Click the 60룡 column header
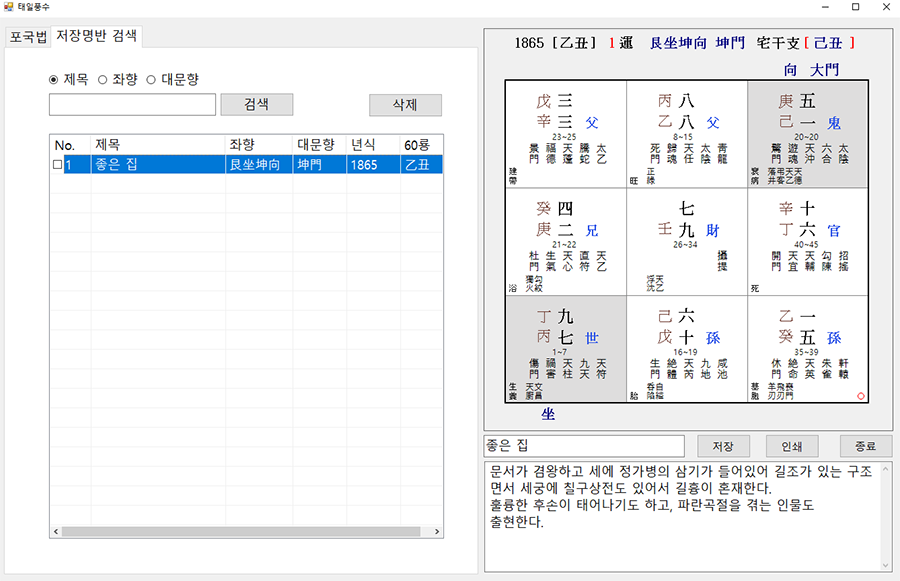The image size is (900, 581). tap(421, 145)
